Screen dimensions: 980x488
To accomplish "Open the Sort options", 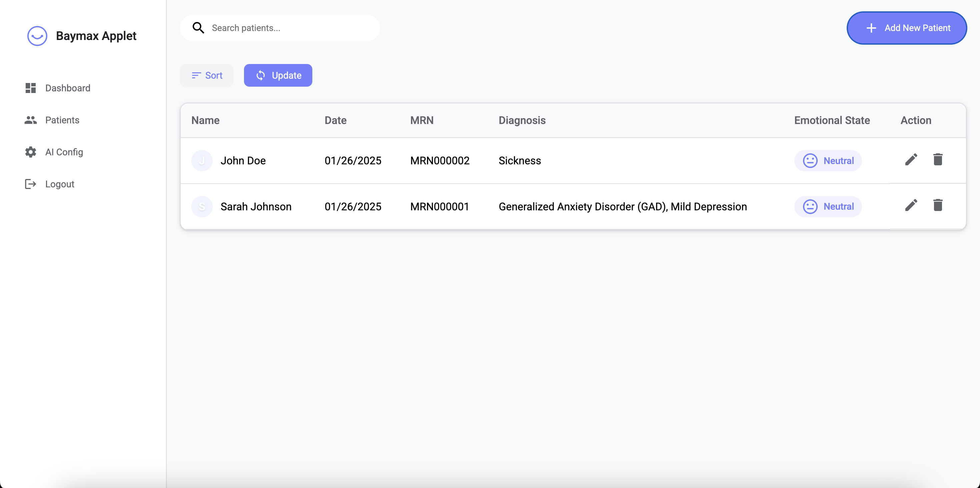I will point(207,75).
